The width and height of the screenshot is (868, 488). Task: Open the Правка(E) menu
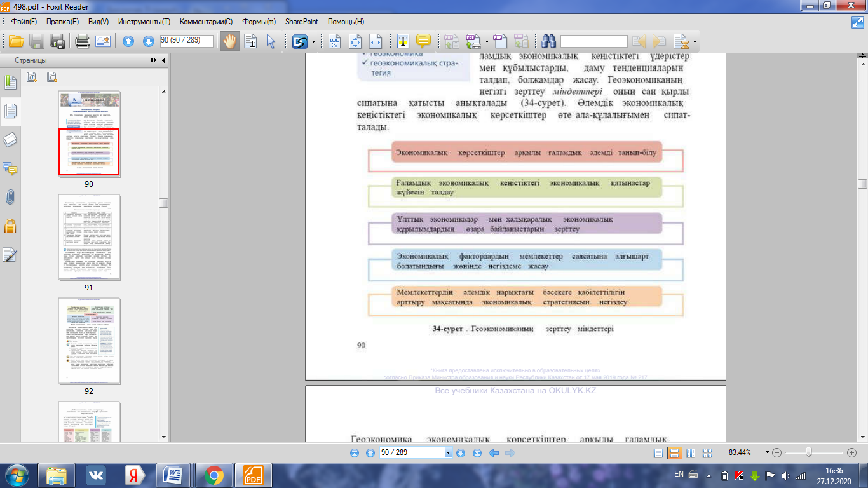coord(62,22)
